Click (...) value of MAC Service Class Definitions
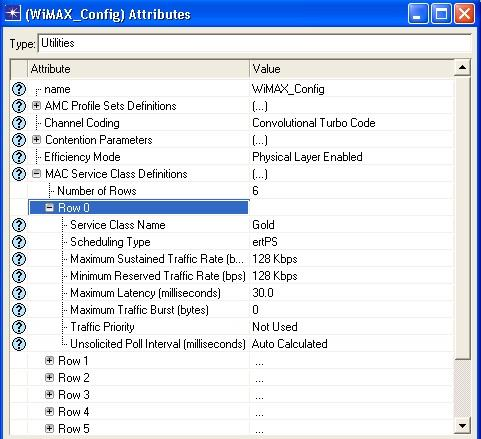481x439 pixels. point(260,174)
